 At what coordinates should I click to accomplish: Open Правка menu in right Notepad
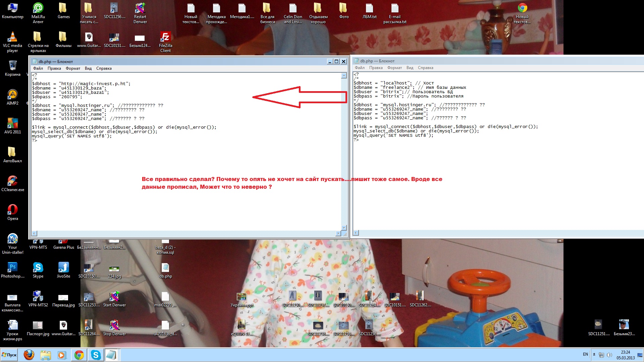click(x=376, y=68)
